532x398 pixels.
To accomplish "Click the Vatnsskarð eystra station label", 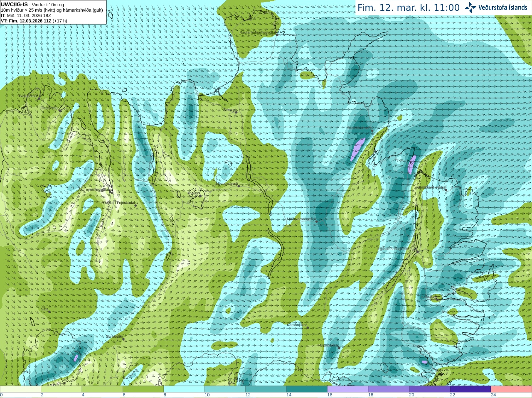I will click(431, 187).
